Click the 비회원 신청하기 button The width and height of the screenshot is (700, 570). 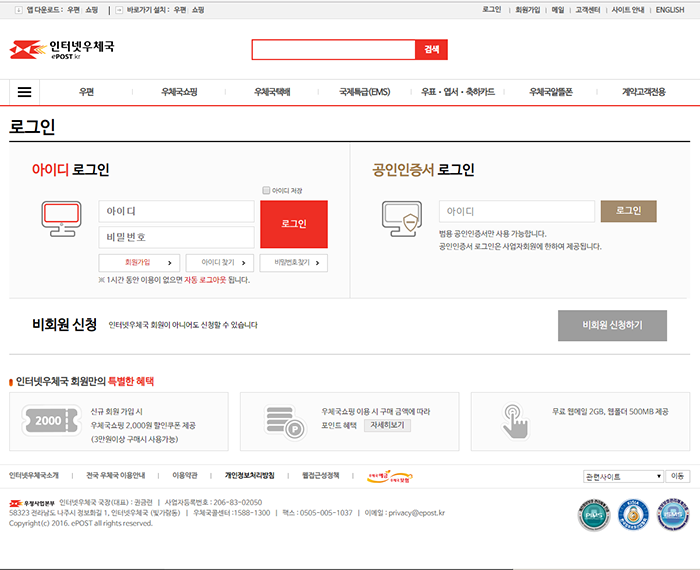(x=612, y=325)
